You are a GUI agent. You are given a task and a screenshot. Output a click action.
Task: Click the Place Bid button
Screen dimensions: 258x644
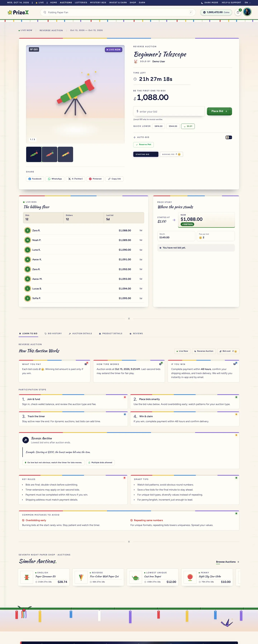219,111
